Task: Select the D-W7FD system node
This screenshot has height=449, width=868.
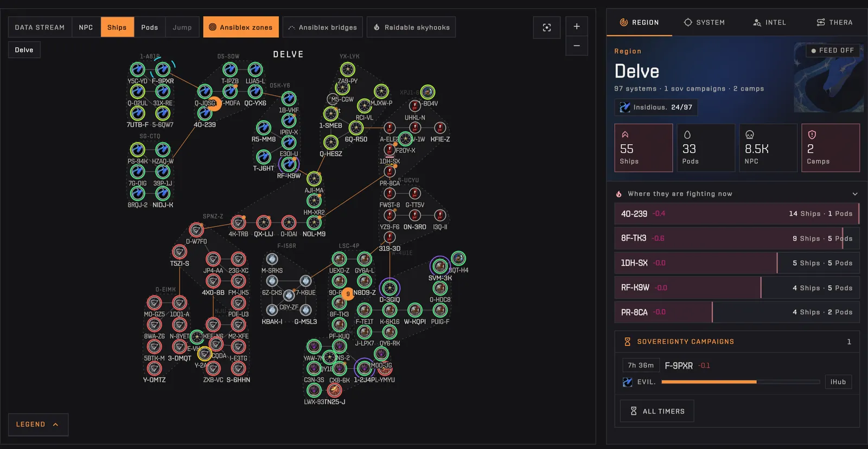Action: [x=196, y=230]
